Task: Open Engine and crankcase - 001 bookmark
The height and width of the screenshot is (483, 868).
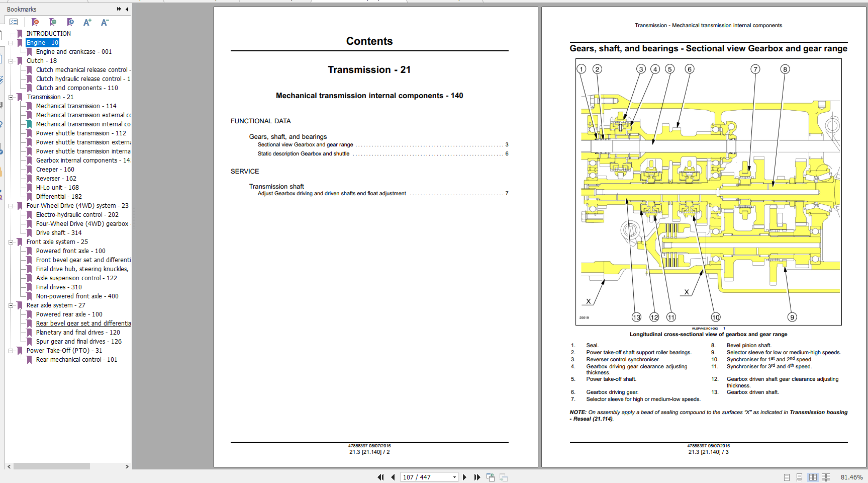Action: click(x=74, y=52)
